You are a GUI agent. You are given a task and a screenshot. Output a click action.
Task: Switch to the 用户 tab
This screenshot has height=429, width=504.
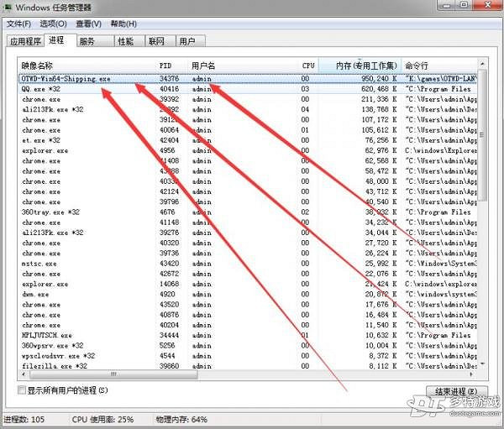[191, 41]
